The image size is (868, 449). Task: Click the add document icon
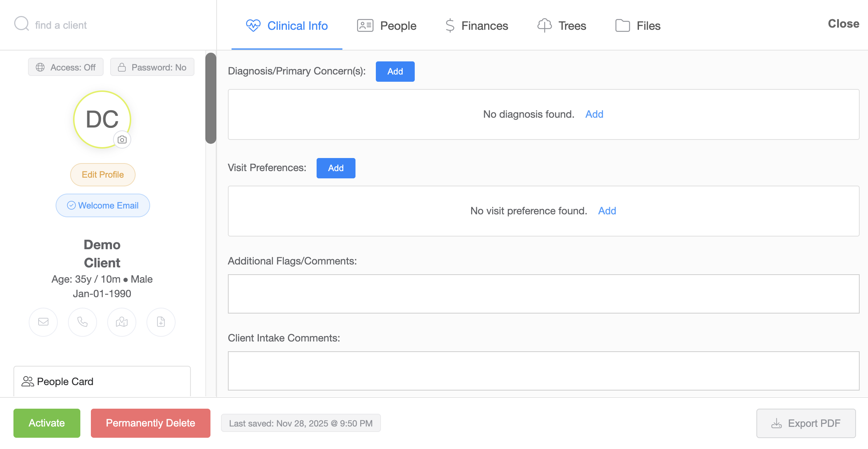click(x=161, y=322)
